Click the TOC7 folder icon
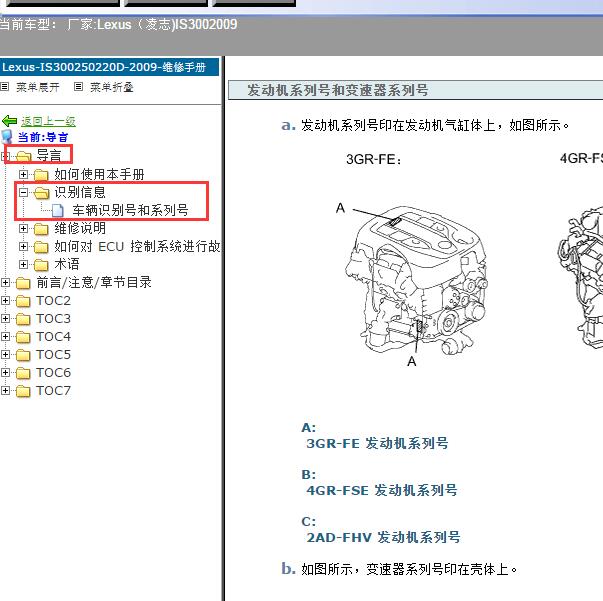 [23, 390]
